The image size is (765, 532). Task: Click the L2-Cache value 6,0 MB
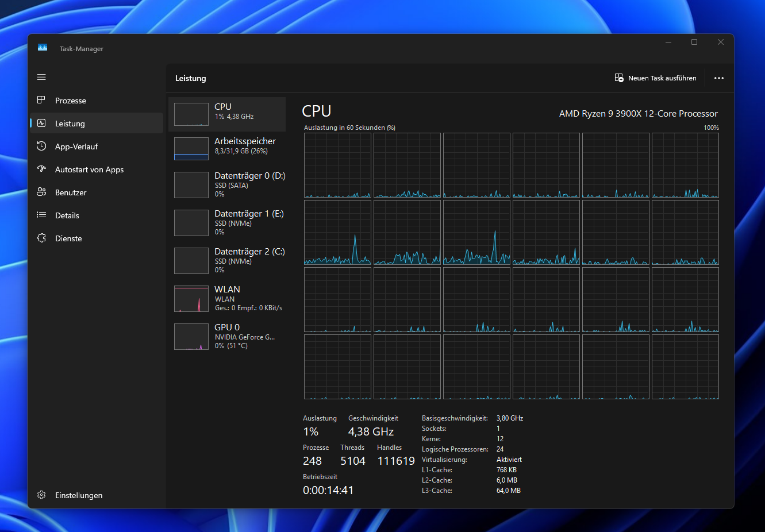coord(507,480)
